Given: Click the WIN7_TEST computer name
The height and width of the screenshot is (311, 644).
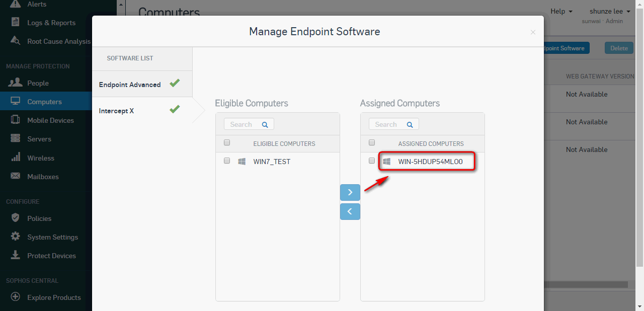Looking at the screenshot, I should (x=272, y=162).
